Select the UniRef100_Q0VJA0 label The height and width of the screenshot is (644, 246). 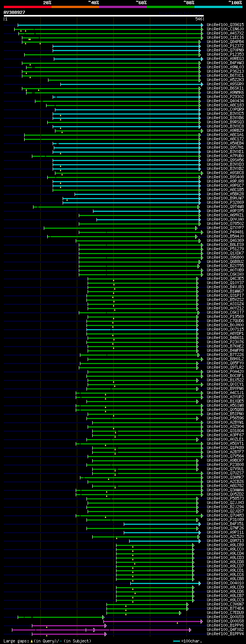(225, 219)
